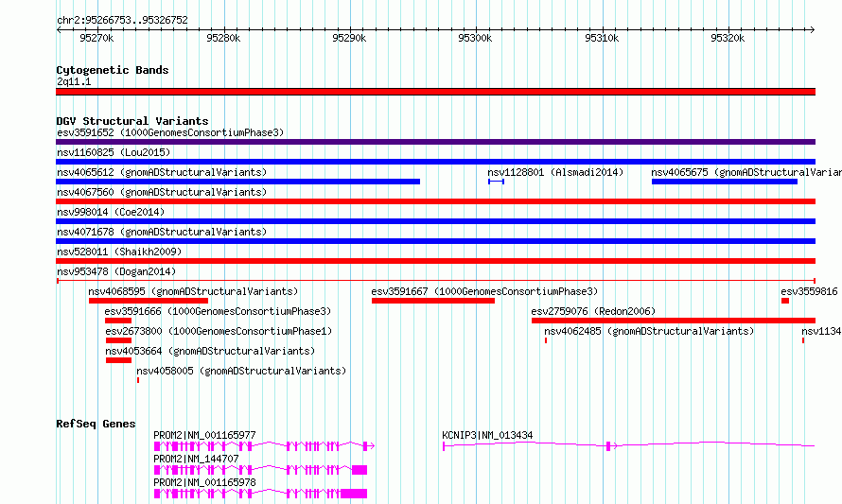Click the red nsv4067560 variant bar
The height and width of the screenshot is (504, 842).
(435, 201)
